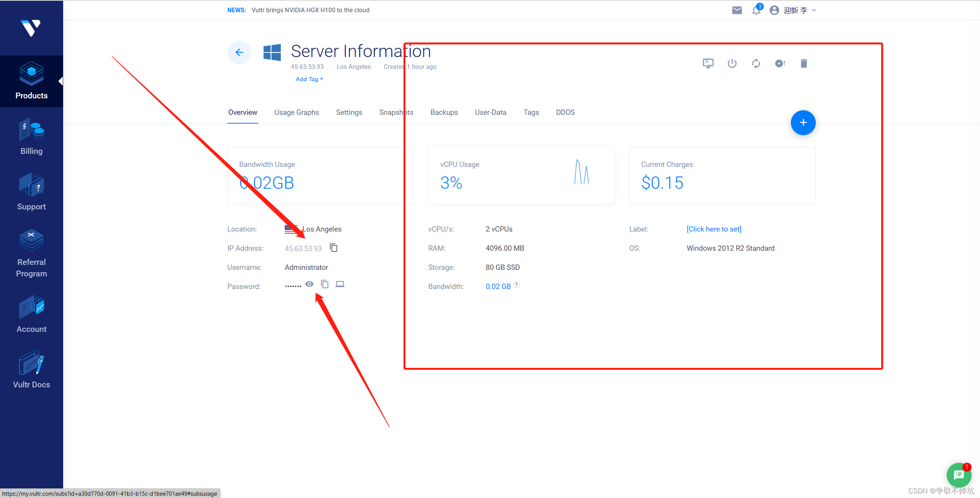Open the server console view
This screenshot has width=980, height=498.
click(708, 63)
